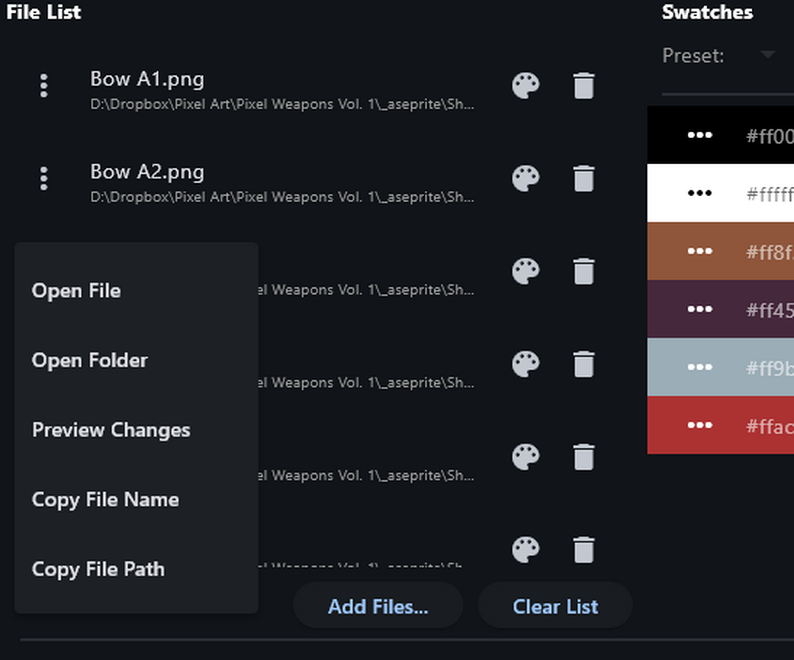Click the Add Files... button
This screenshot has width=794, height=660.
(x=378, y=606)
